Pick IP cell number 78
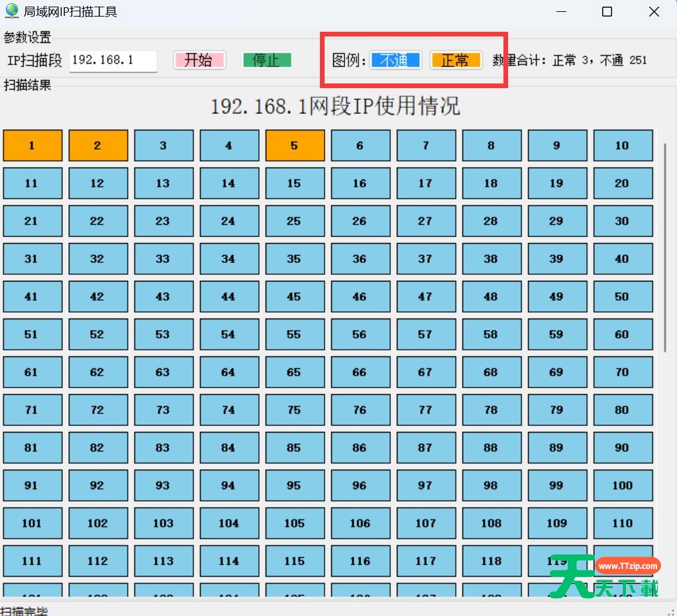The image size is (677, 616). coord(492,410)
